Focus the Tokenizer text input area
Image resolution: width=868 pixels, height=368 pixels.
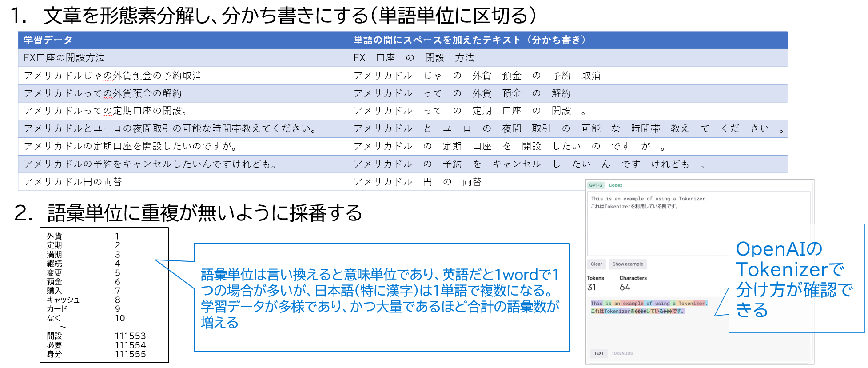[698, 223]
